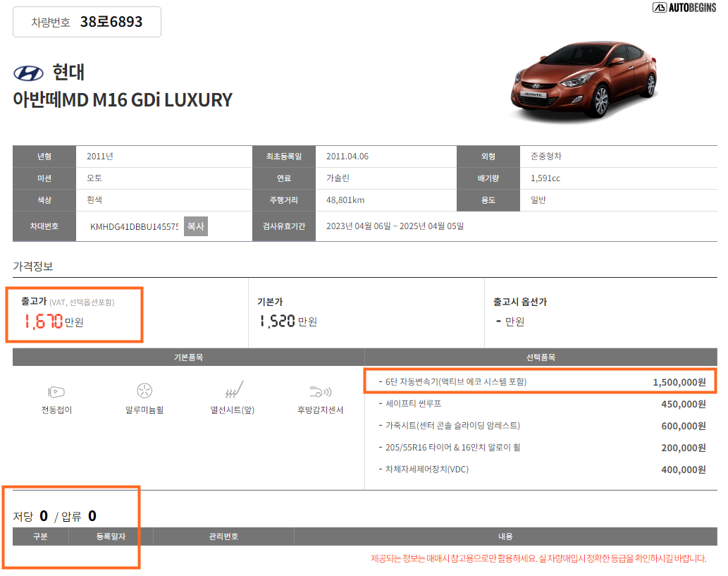Screen dimensions: 728x576
Task: Click the 200,000원 price value
Action: point(684,448)
